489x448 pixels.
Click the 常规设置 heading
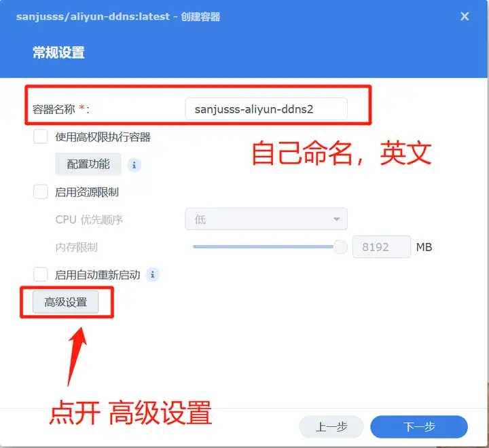coord(58,52)
